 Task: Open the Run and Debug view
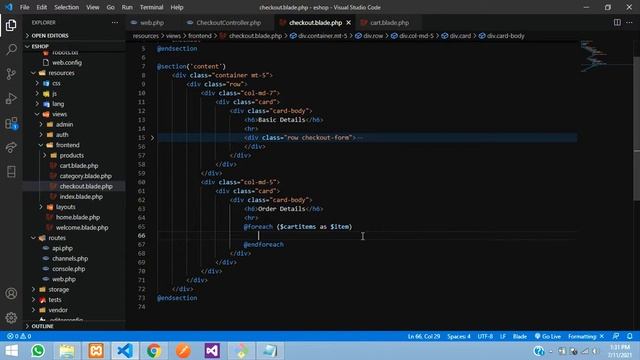pos(11,98)
